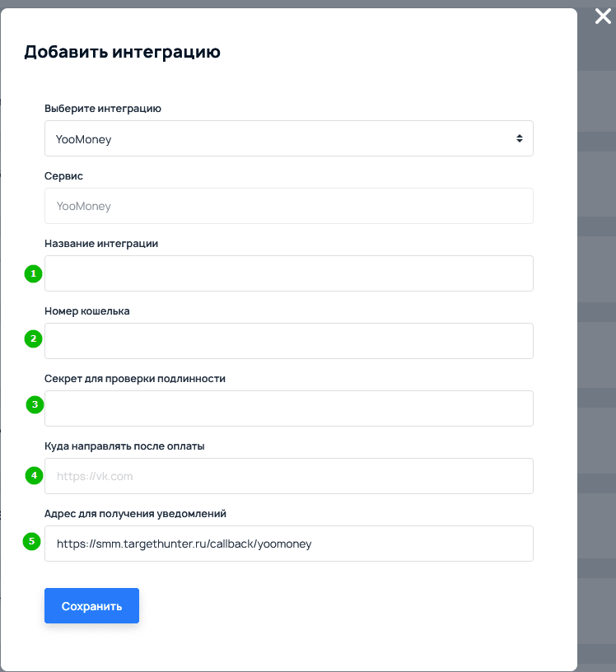The image size is (616, 672).
Task: Close the add integration dialog with X
Action: point(603,17)
